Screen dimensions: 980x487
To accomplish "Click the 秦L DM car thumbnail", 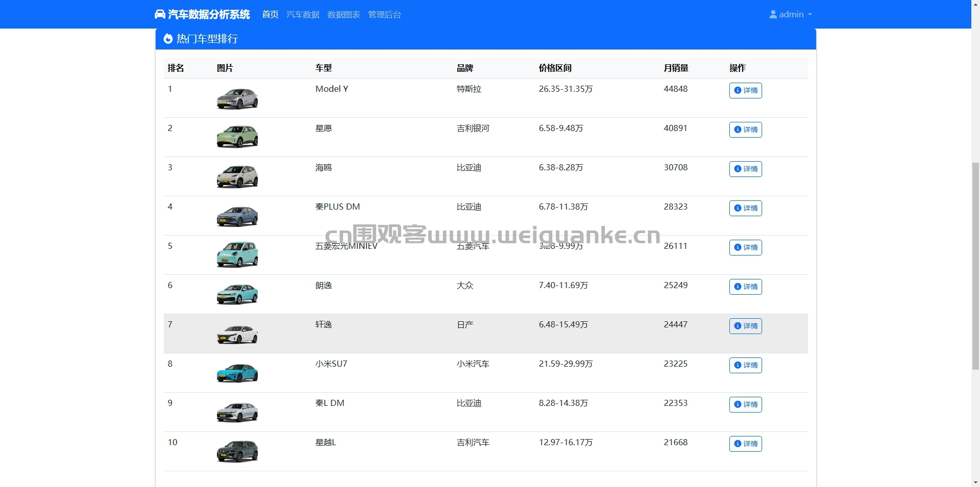I will [237, 412].
